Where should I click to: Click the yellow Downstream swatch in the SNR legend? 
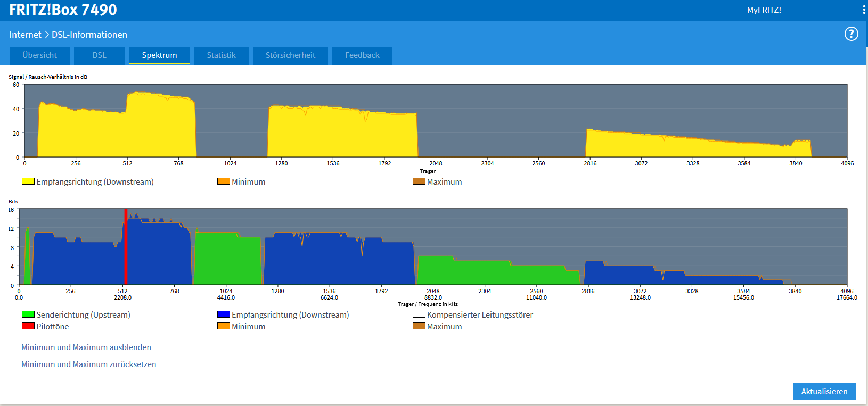[x=28, y=181]
